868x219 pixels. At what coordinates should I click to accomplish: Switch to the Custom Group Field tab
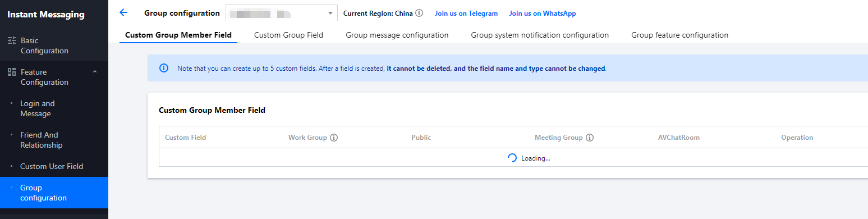(x=288, y=35)
